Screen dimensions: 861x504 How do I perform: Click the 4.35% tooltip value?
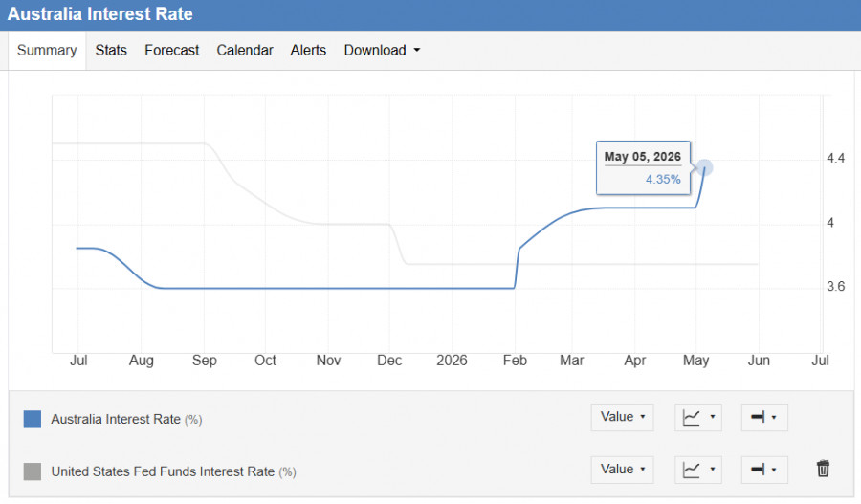pos(663,179)
